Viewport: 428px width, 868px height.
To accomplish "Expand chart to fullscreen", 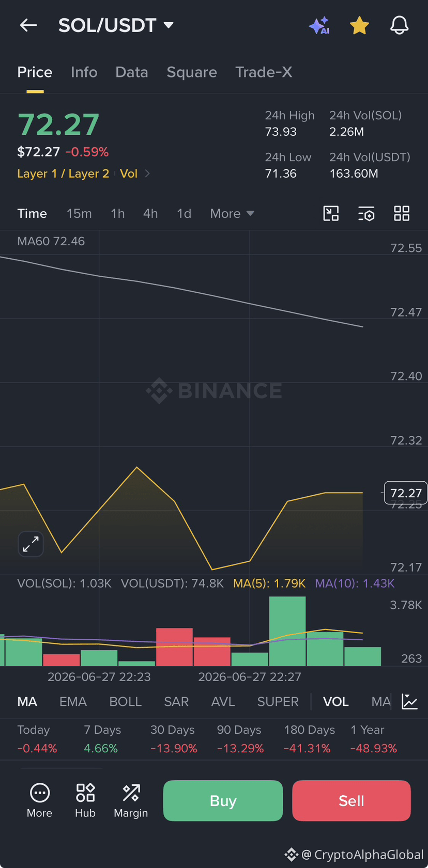I will click(31, 544).
